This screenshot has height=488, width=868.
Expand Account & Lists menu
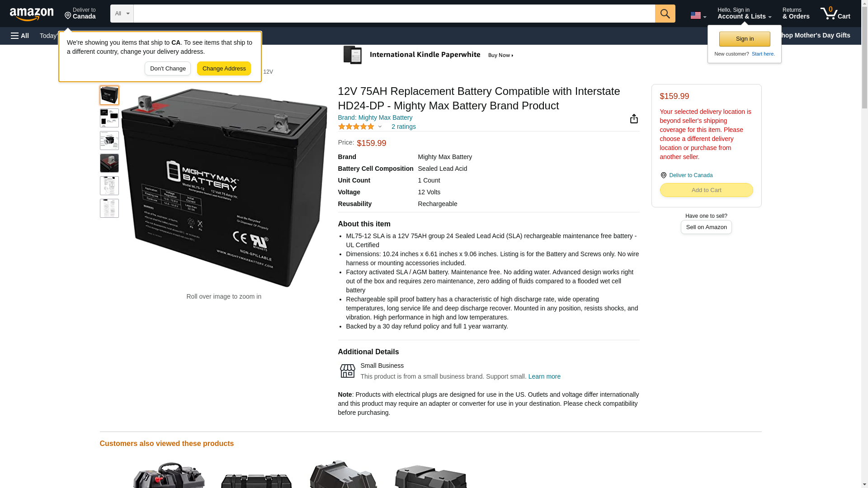point(744,14)
